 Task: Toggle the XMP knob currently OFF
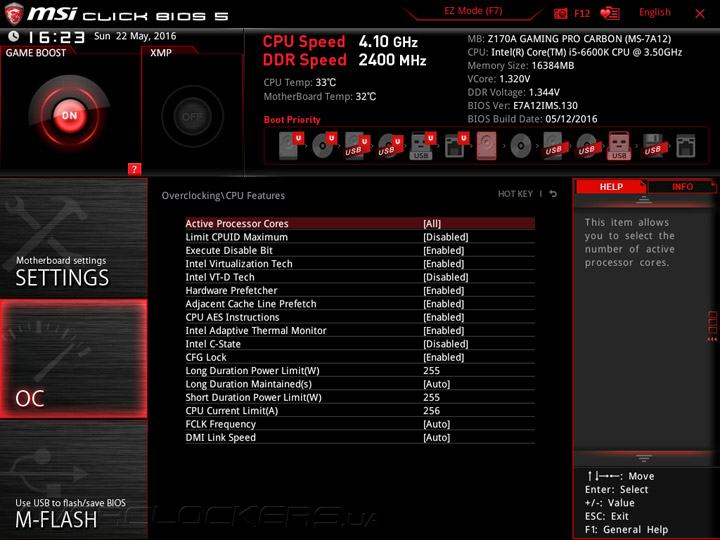tap(192, 117)
